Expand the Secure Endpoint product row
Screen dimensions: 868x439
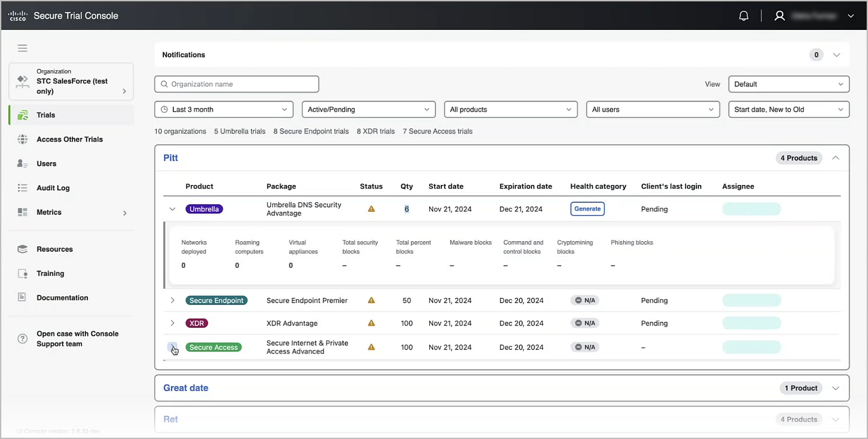pyautogui.click(x=172, y=301)
